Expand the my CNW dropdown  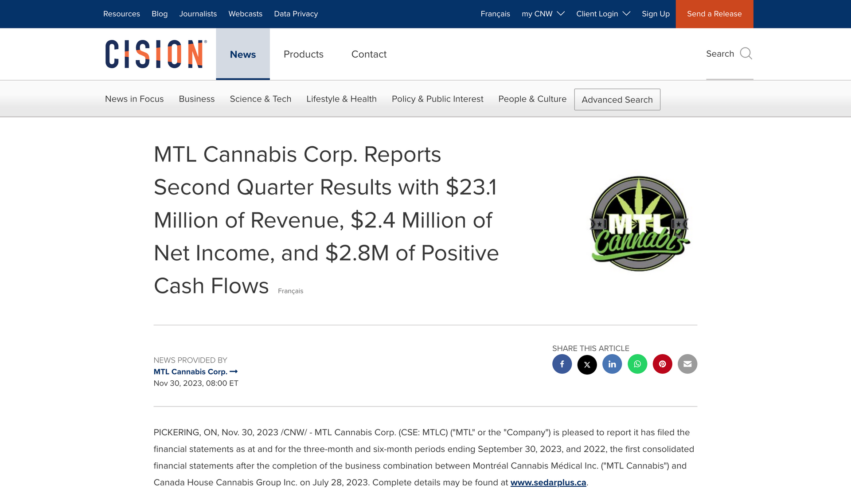(x=543, y=14)
